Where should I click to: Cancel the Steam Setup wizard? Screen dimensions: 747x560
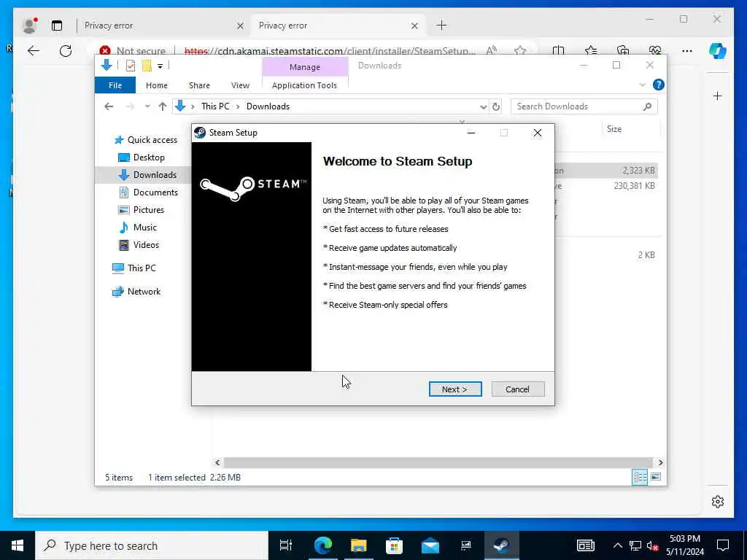click(517, 389)
